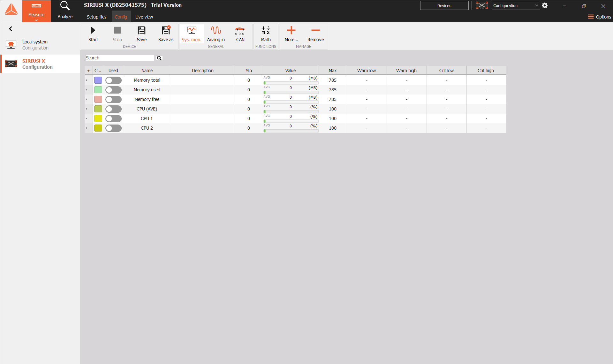
Task: Open CPU 1 yellow color swatch
Action: tap(98, 118)
